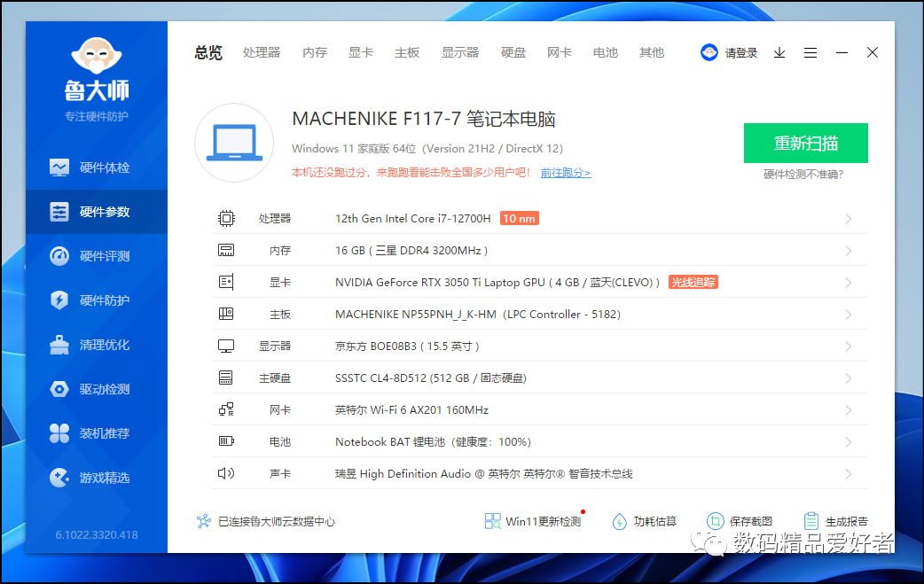Viewport: 924px width, 584px height.
Task: Click the cloud data center connection icon
Action: pyautogui.click(x=204, y=521)
